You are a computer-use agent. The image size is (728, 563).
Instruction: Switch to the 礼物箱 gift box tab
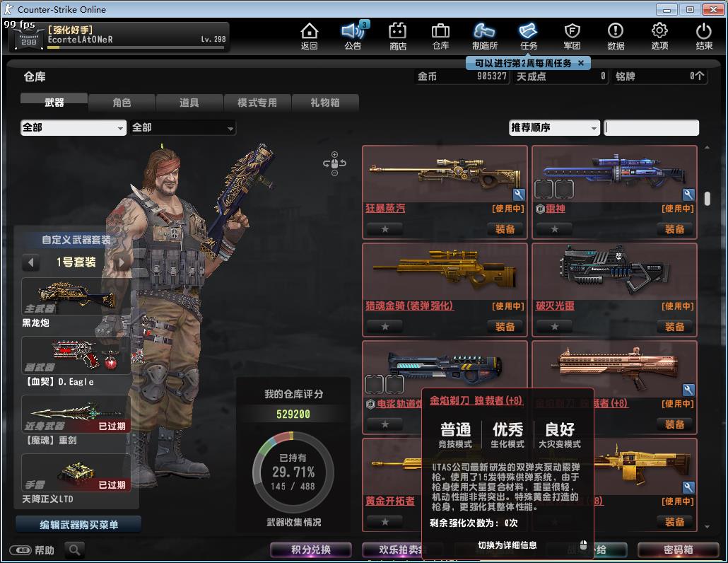[x=325, y=103]
